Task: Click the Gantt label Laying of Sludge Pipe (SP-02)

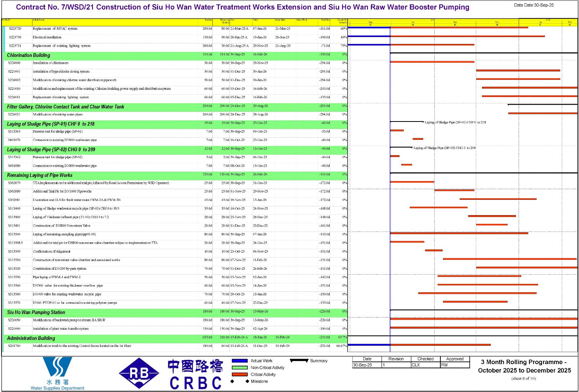Action: [445, 148]
